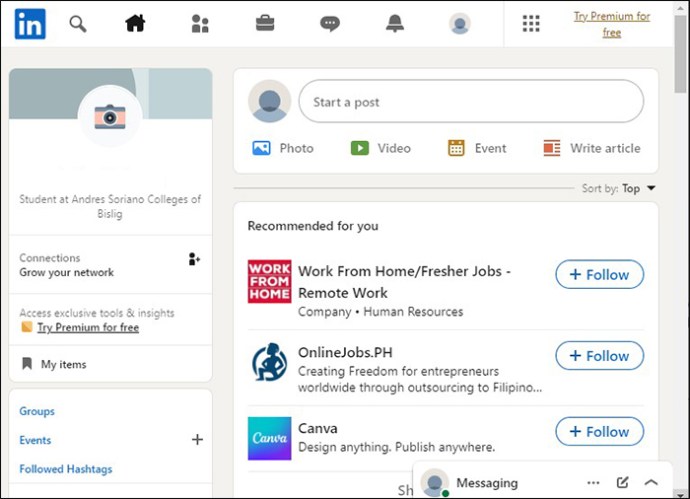Open the Canva logo

pos(269,438)
